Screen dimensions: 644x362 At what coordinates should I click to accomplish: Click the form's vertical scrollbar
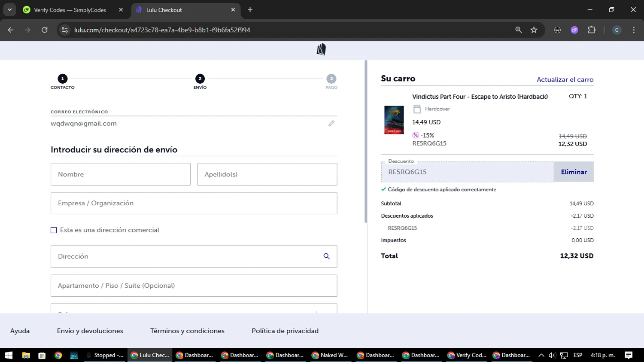pos(366,142)
